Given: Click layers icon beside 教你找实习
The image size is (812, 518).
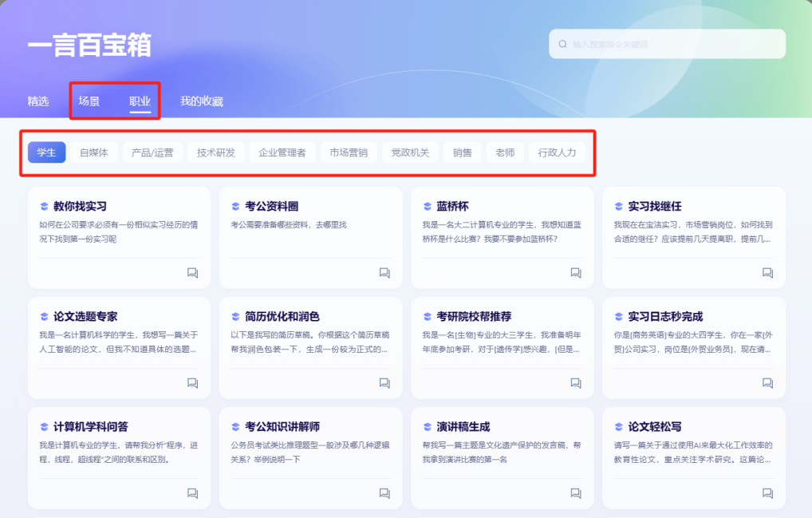Looking at the screenshot, I should pyautogui.click(x=44, y=206).
